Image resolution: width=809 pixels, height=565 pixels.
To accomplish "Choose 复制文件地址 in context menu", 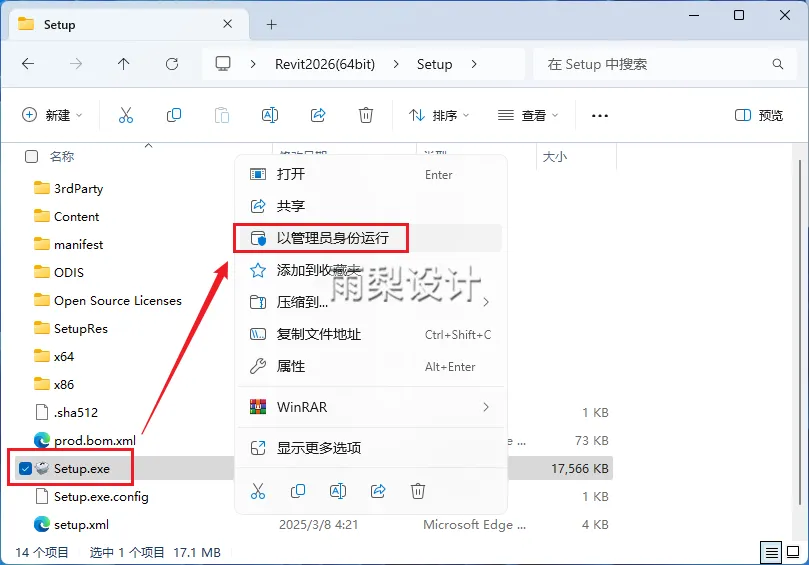I will click(369, 334).
